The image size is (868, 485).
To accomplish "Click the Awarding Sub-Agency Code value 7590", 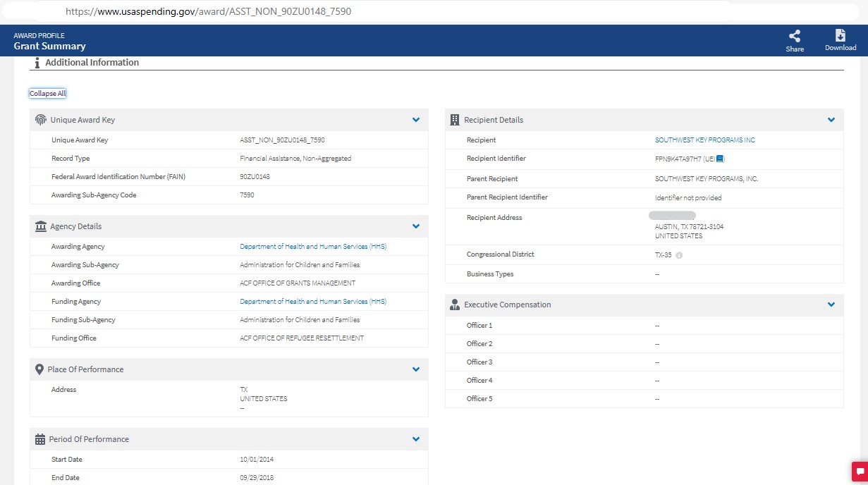I will click(247, 195).
